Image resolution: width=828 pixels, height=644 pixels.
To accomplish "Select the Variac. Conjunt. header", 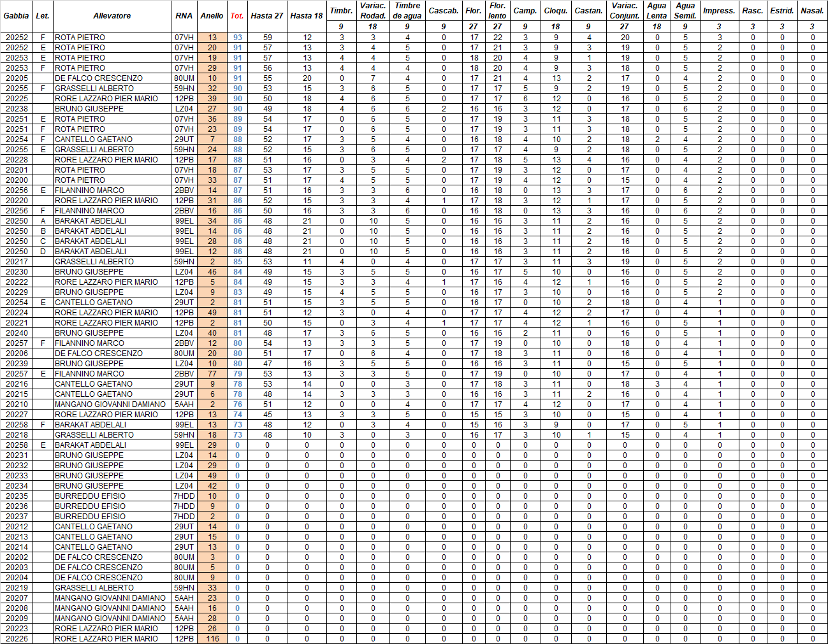I will [x=625, y=11].
